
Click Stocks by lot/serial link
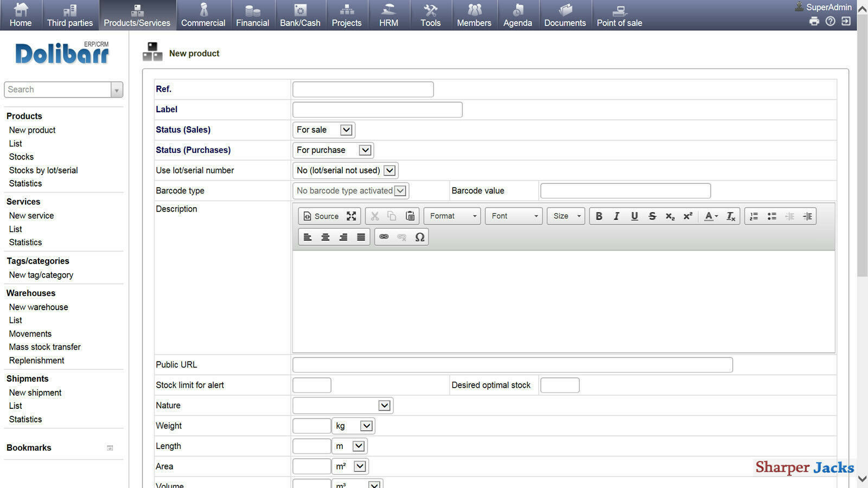tap(43, 170)
